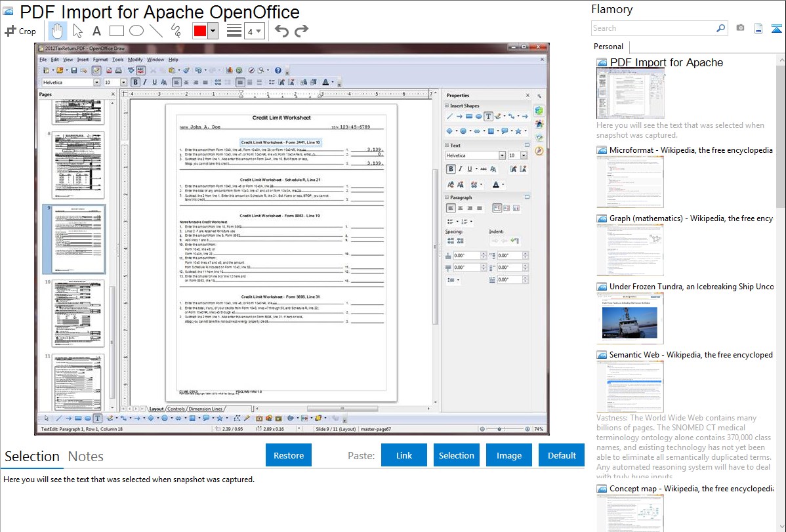The image size is (786, 532).
Task: Toggle Italic in the formatting toolbar
Action: pos(145,82)
